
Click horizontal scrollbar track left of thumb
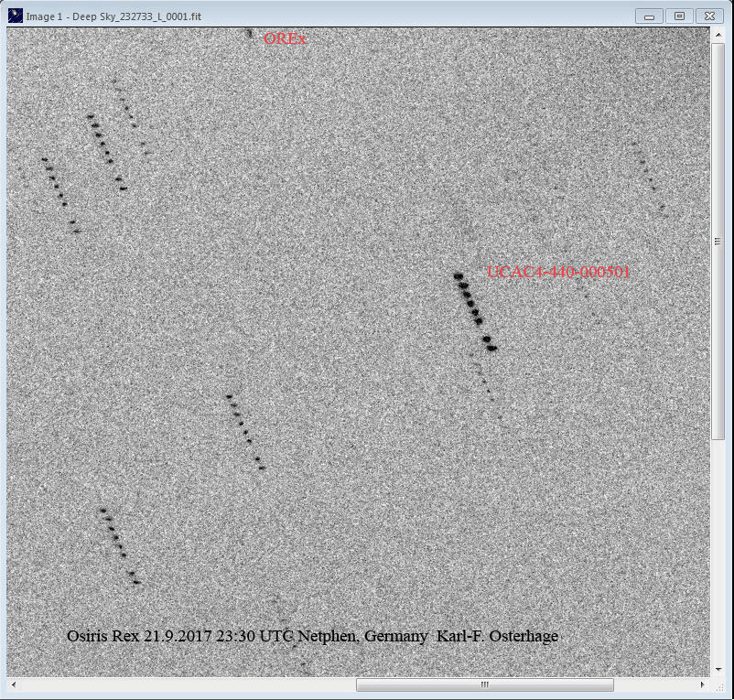[183, 684]
